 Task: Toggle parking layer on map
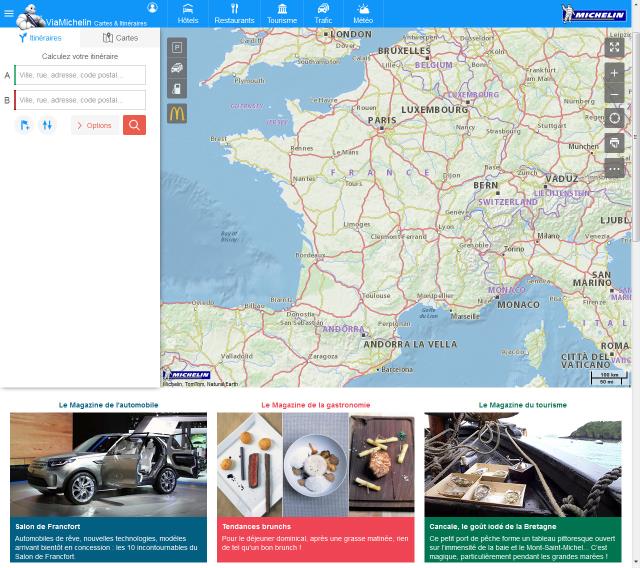click(177, 48)
